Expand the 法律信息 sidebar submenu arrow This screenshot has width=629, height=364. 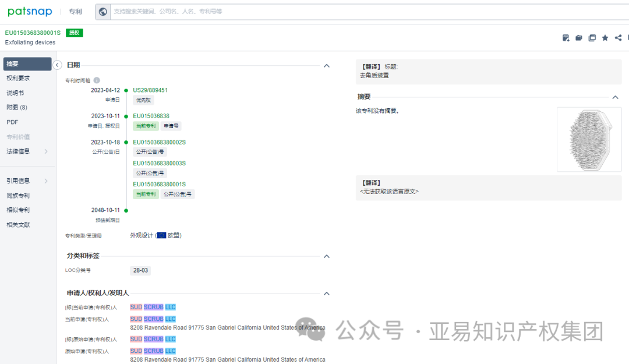pyautogui.click(x=46, y=151)
